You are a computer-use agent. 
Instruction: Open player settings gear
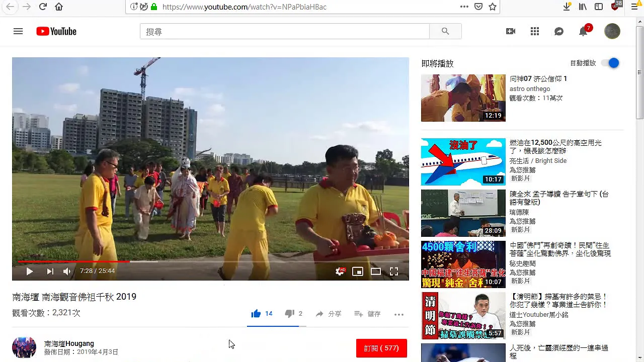(x=340, y=271)
